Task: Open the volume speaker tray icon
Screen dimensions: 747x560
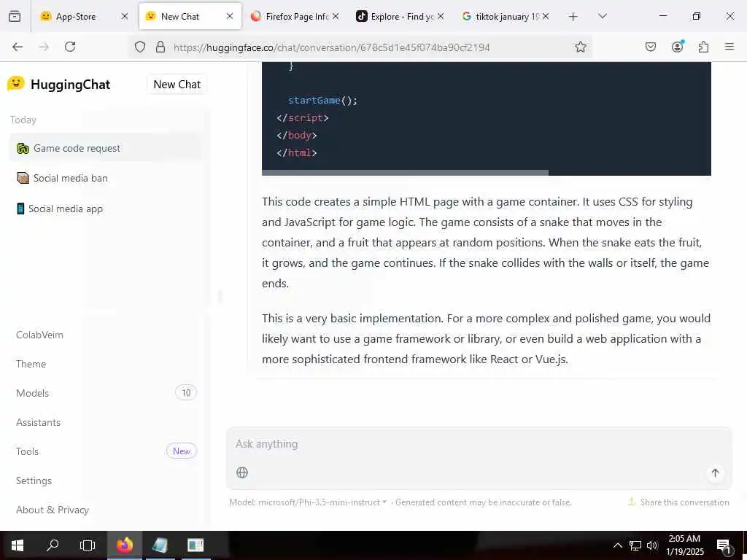Action: coord(652,545)
